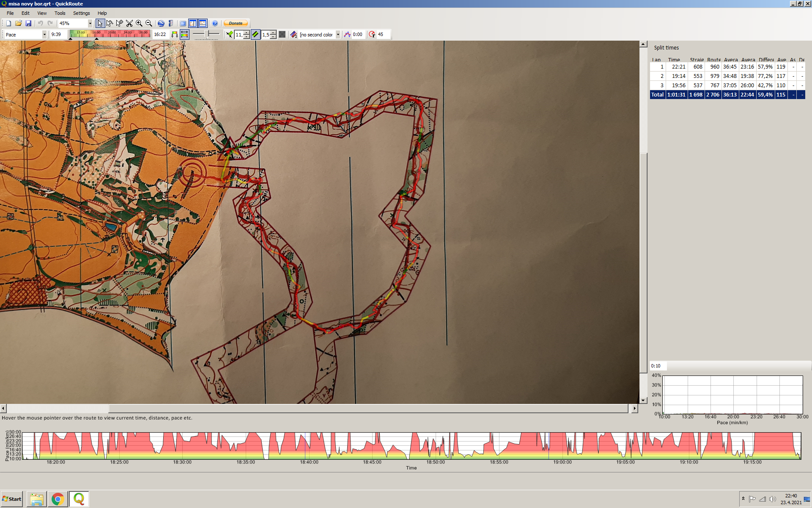Image resolution: width=812 pixels, height=508 pixels.
Task: Edit the color range end value 16:22
Action: pos(160,35)
